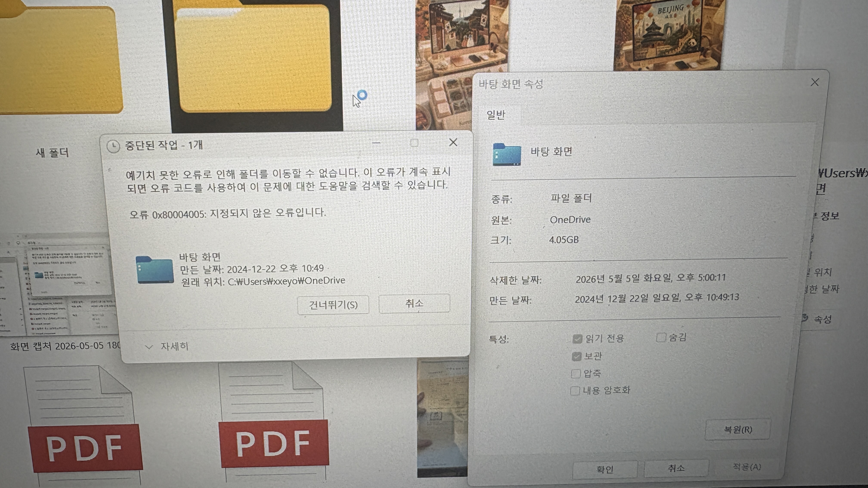Minimize the 중단된 작업 dialog
The width and height of the screenshot is (868, 488).
point(376,143)
